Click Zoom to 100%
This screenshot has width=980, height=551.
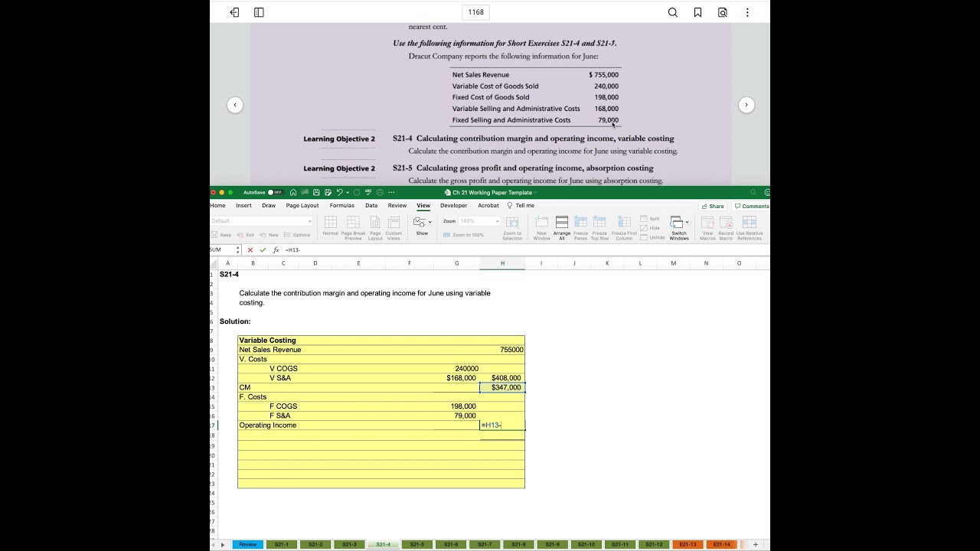(x=464, y=235)
